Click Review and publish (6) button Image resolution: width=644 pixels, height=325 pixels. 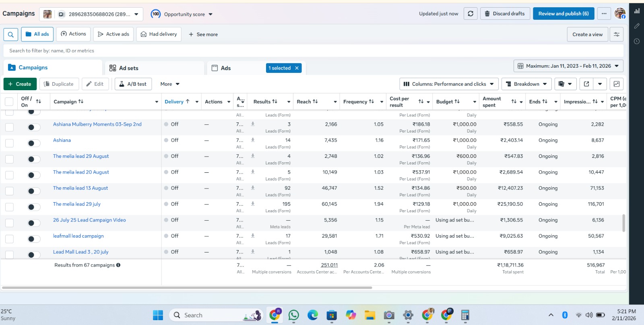coord(563,14)
